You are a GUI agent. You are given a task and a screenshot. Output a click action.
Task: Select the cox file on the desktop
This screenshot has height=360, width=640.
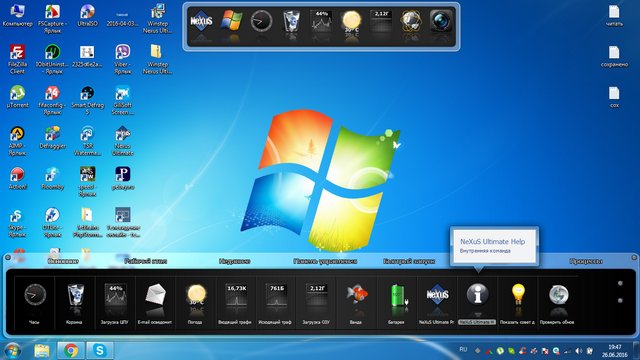(x=614, y=97)
